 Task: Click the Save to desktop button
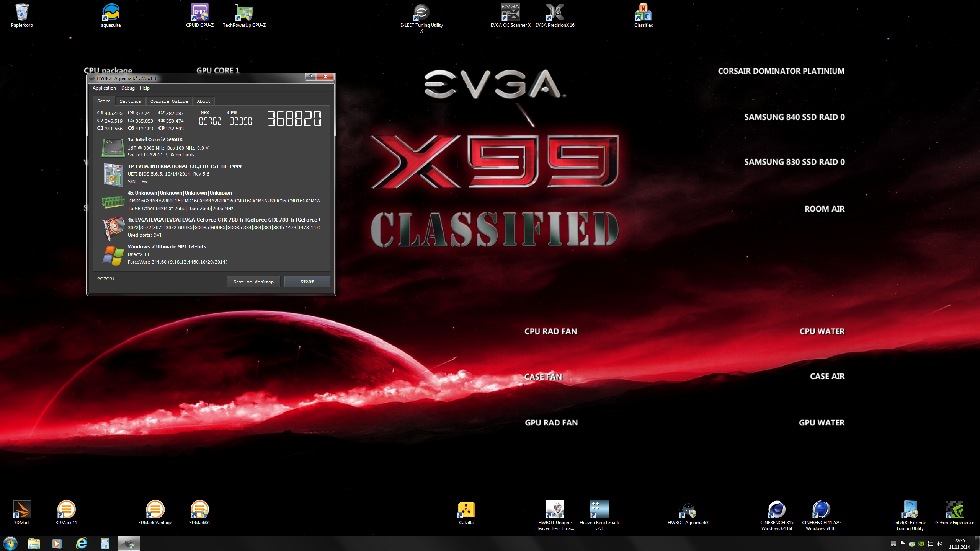[x=253, y=282]
